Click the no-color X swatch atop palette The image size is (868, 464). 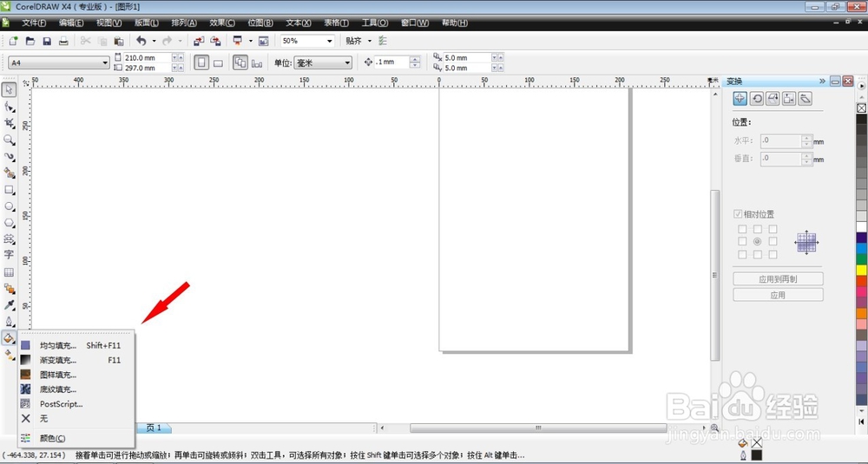[x=862, y=108]
